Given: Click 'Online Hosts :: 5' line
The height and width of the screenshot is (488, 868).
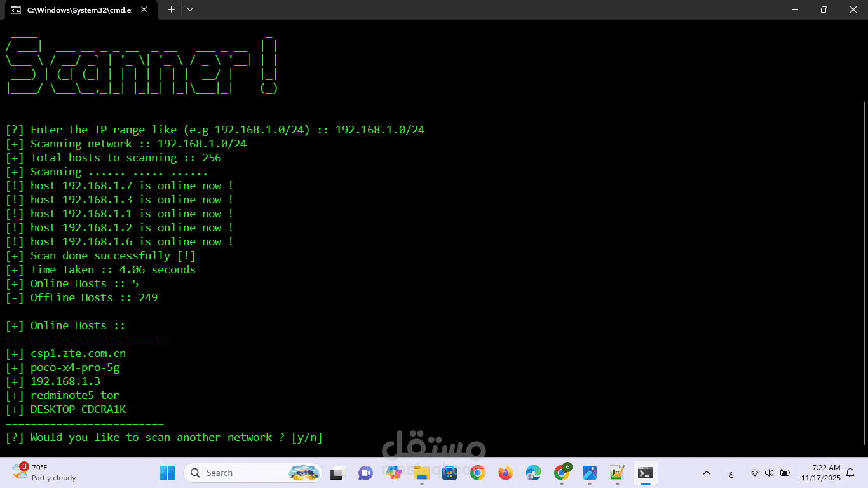Looking at the screenshot, I should click(72, 283).
